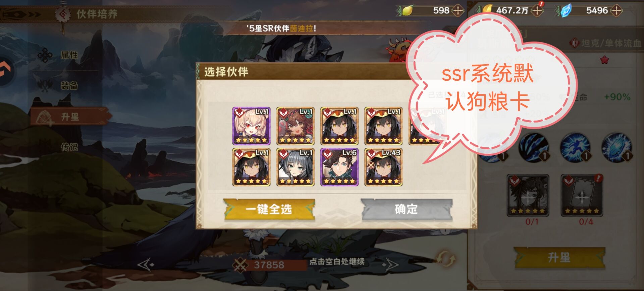Select the blonde Lv.1 companion card
This screenshot has width=644, height=291.
251,126
